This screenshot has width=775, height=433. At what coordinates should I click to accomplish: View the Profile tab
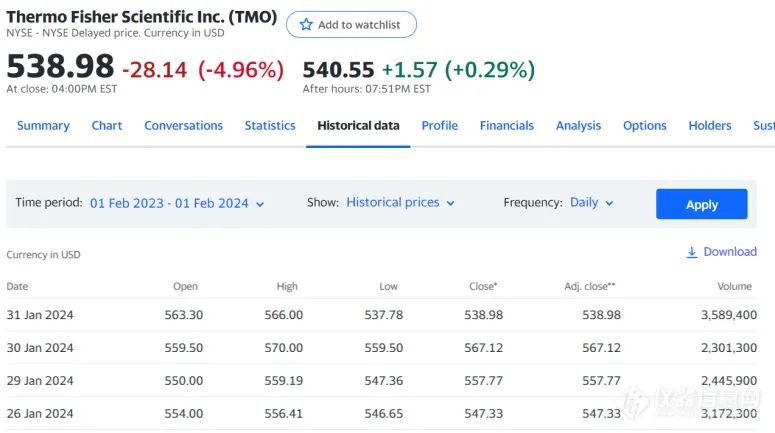pos(439,126)
